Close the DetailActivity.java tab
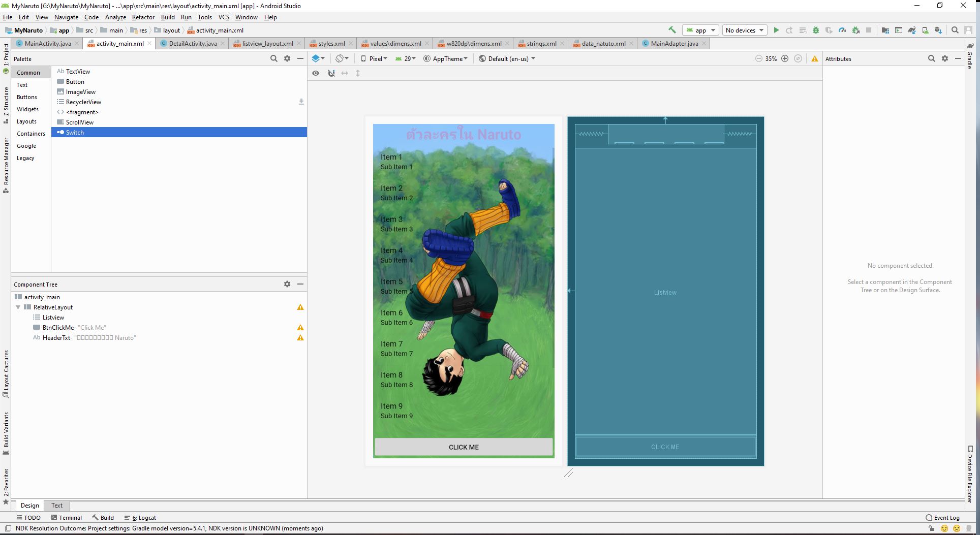 [223, 43]
